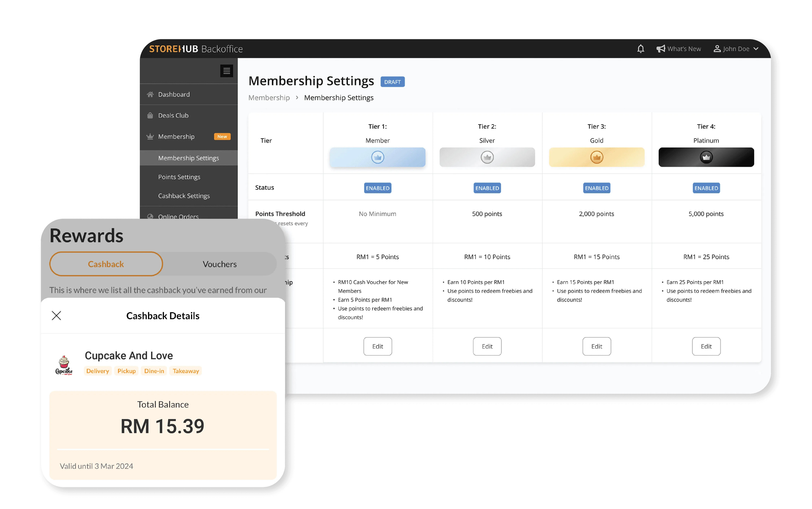Click the Gold tier crown badge

pyautogui.click(x=596, y=157)
